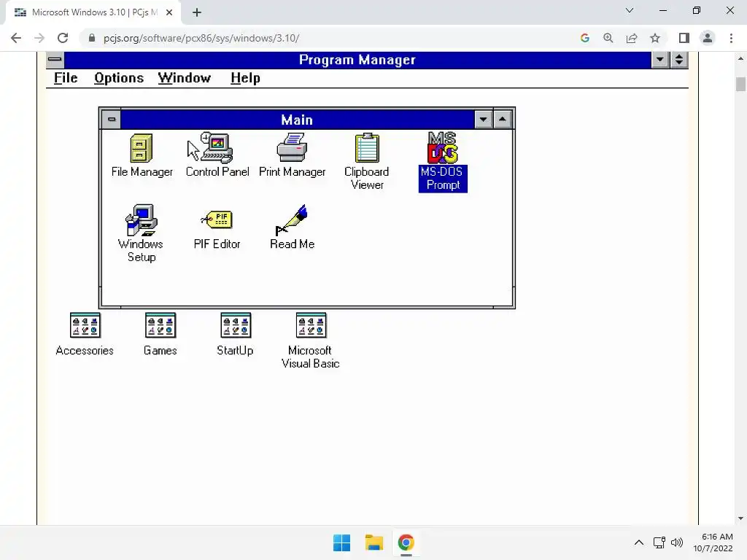Open Program Manager Help menu

[x=245, y=78]
